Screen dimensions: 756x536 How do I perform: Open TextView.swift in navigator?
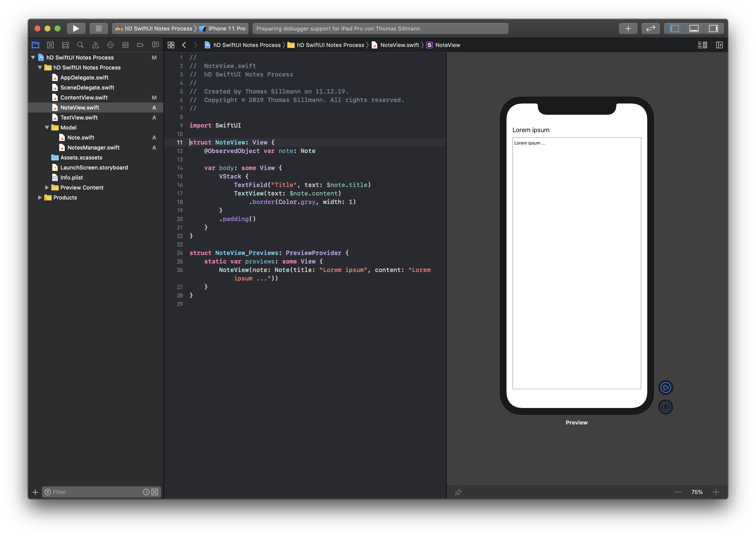click(x=79, y=117)
